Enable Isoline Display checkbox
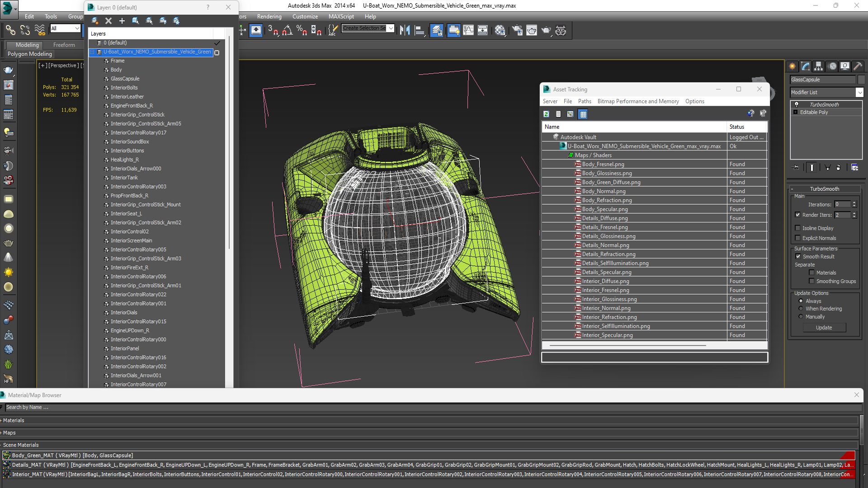 [798, 228]
